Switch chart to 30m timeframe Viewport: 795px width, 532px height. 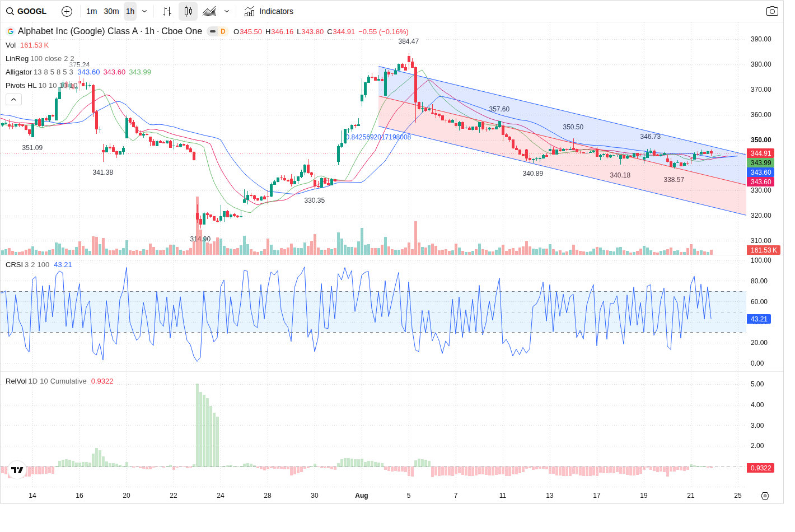111,11
